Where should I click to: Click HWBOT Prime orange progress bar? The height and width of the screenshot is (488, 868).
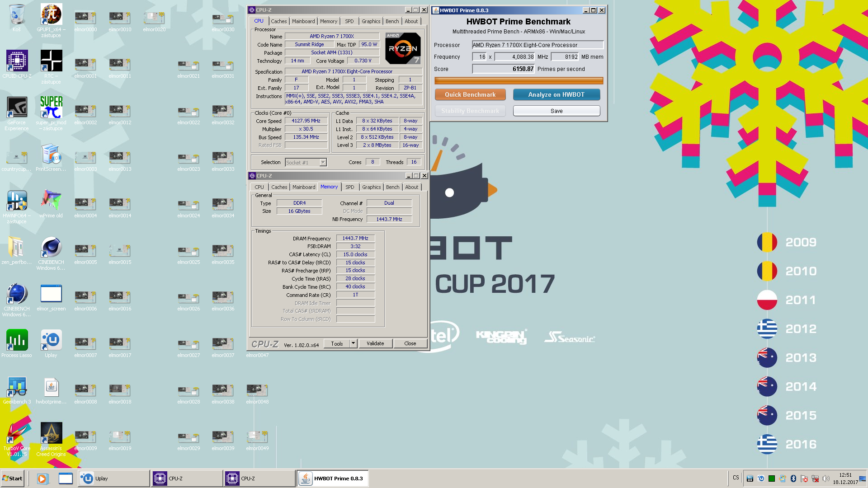(x=519, y=80)
